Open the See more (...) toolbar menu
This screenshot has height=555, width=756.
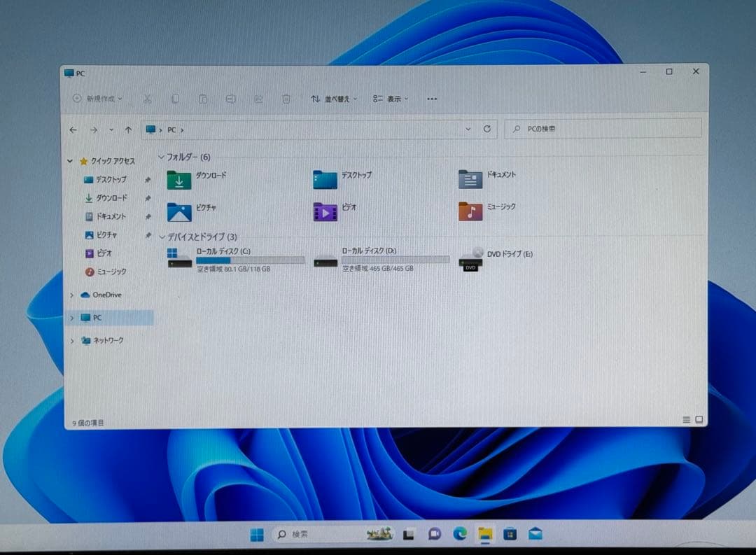tap(432, 99)
